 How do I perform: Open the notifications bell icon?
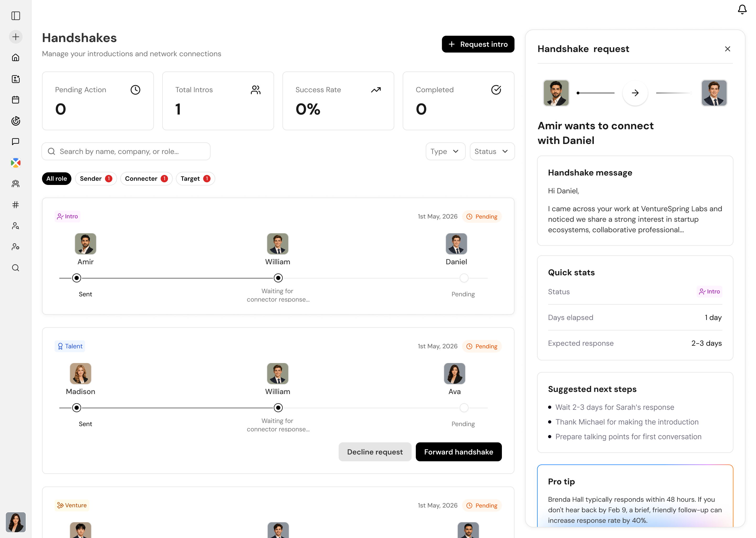pos(742,10)
